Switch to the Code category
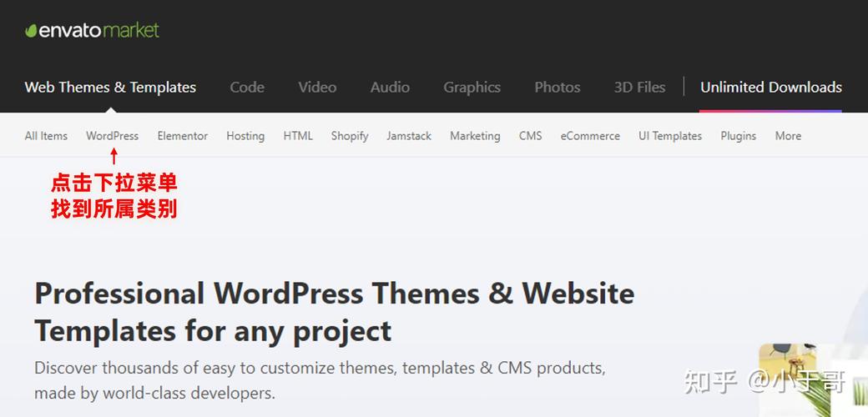Image resolution: width=868 pixels, height=417 pixels. tap(247, 88)
